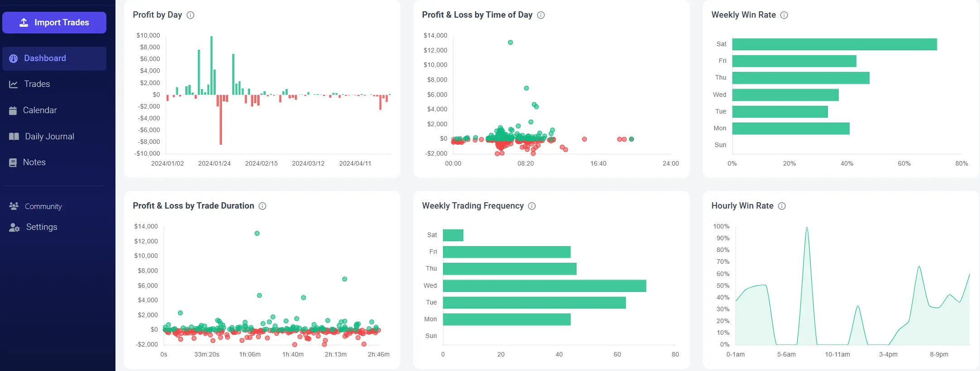Click the Calendar icon in sidebar
Screen dimensions: 980x371
(x=13, y=110)
